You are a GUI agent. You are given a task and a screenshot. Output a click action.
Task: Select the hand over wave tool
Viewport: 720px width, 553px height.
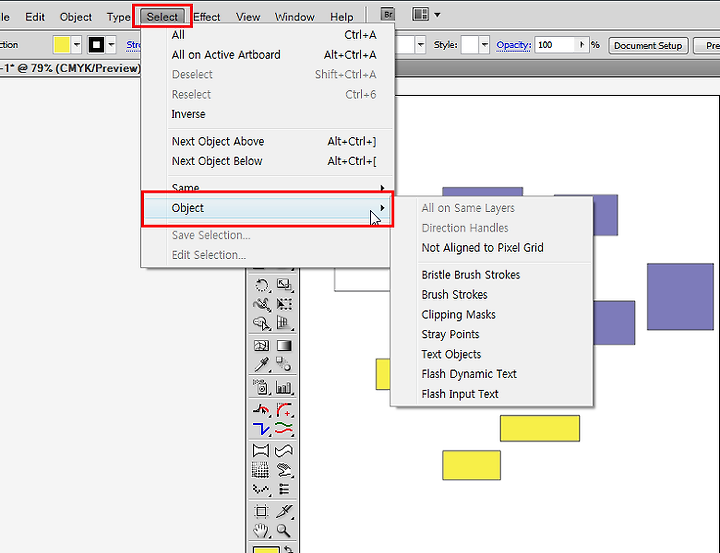click(284, 470)
